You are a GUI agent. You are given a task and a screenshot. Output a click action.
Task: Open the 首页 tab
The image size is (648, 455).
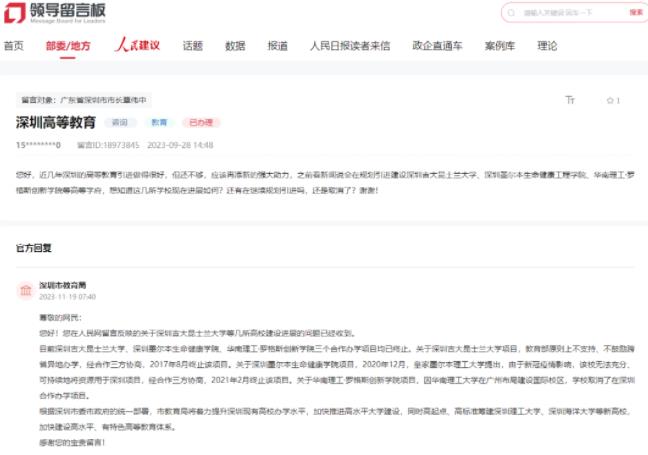tap(14, 46)
